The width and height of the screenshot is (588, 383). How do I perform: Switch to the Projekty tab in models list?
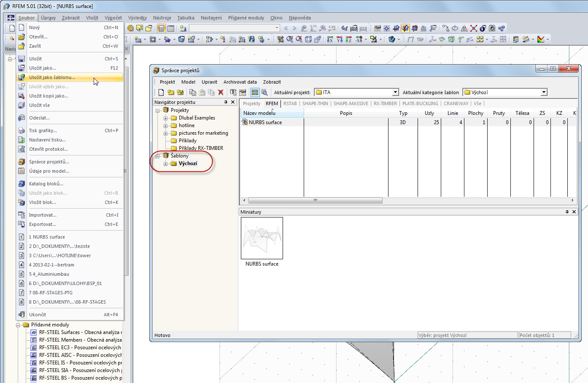pyautogui.click(x=252, y=103)
